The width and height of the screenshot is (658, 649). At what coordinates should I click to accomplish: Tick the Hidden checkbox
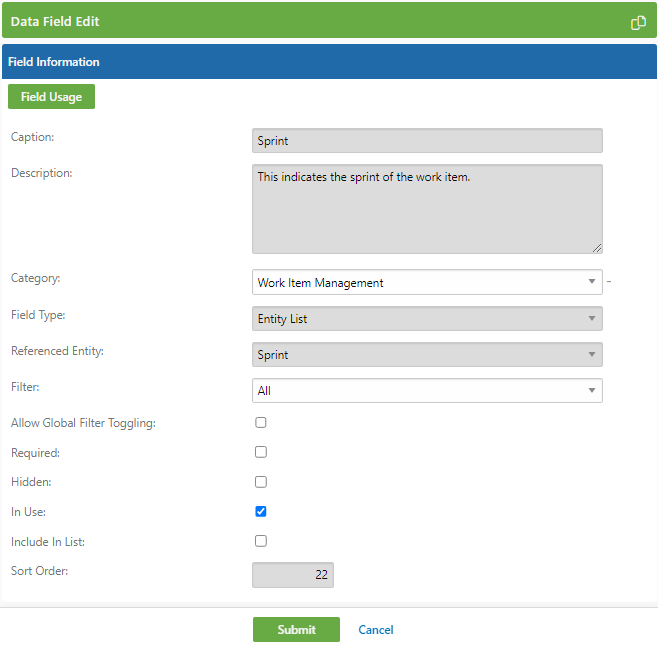[x=261, y=482]
